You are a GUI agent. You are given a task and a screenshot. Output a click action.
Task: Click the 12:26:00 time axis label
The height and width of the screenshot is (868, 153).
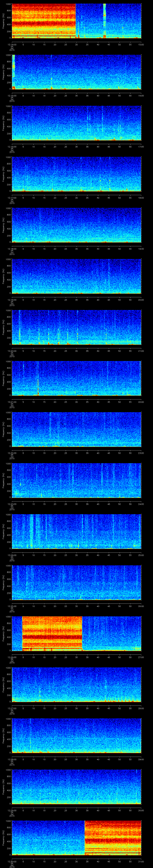pyautogui.click(x=12, y=657)
